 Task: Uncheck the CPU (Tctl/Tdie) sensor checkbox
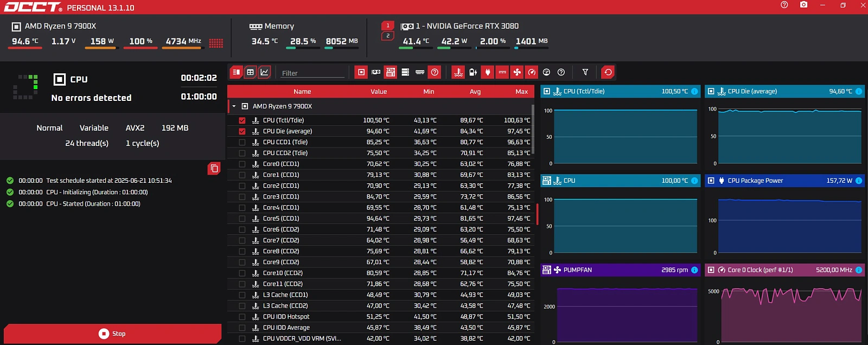coord(242,120)
